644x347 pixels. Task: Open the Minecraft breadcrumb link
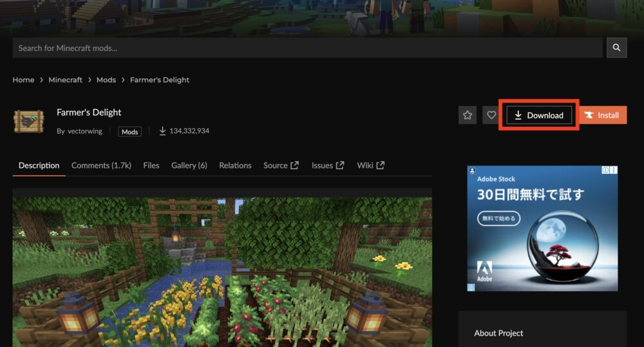[x=65, y=80]
